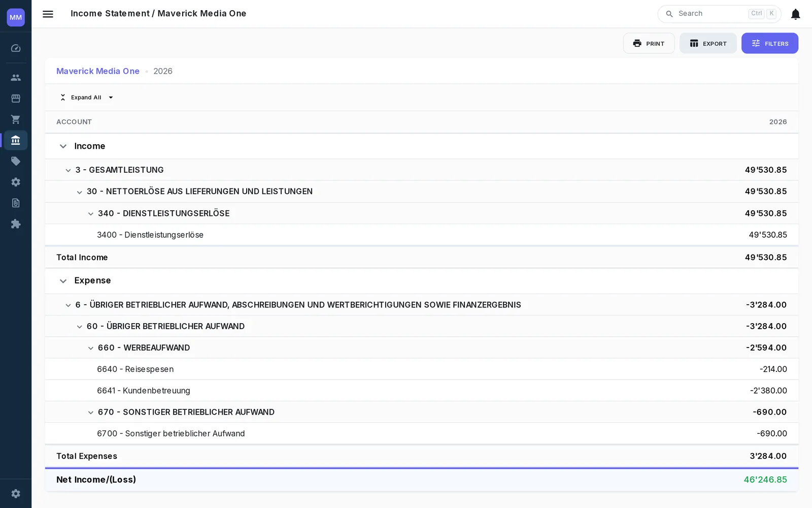Click the 2026 column header
812x508 pixels.
778,122
